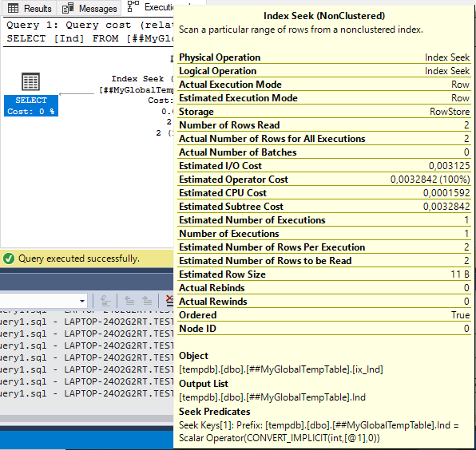The width and height of the screenshot is (476, 450).
Task: Click the Estimated Row Size 11 B row
Action: 324,274
